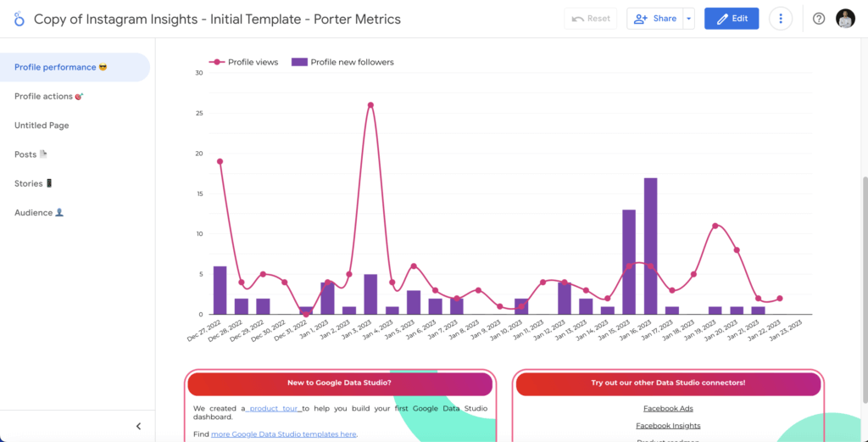
Task: Click the Jan 15, 2023 new followers bar
Action: click(x=629, y=262)
